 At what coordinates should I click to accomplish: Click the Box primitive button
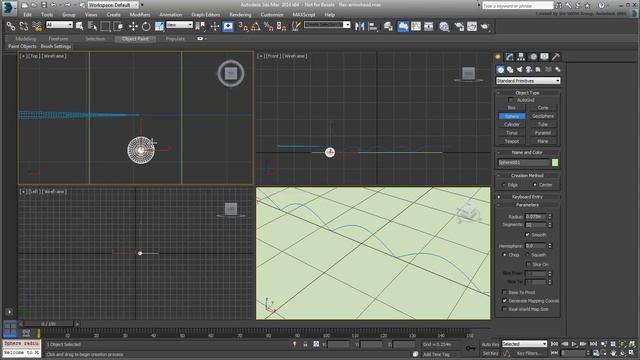(512, 108)
